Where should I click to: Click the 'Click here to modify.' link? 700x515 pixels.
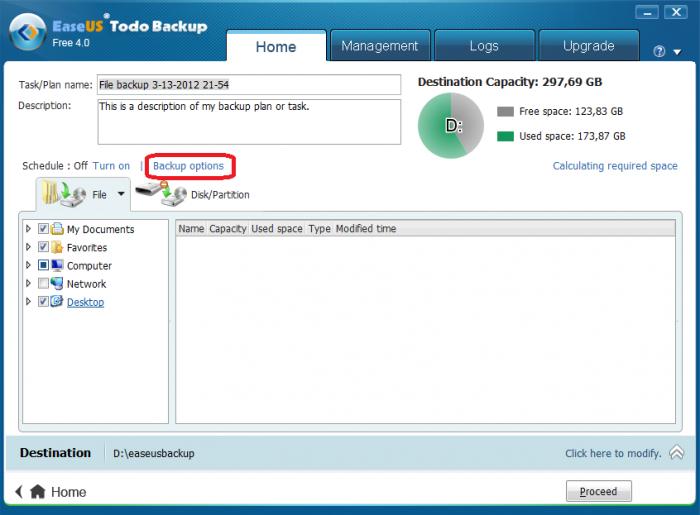tap(613, 453)
